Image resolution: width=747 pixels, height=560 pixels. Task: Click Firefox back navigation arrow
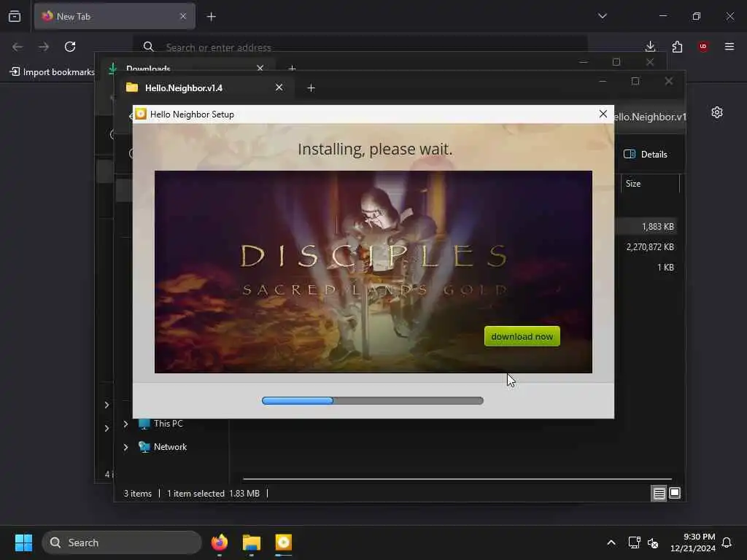18,47
